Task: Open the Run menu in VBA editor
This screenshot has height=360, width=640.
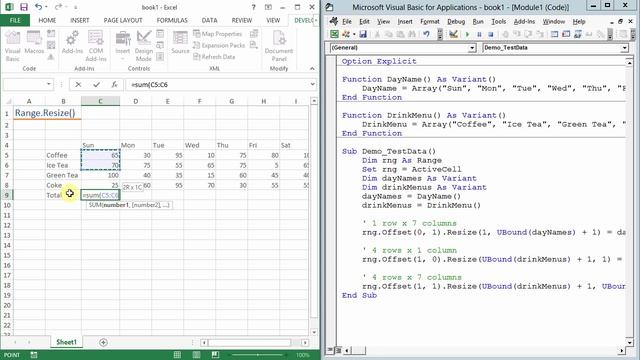Action: point(478,22)
